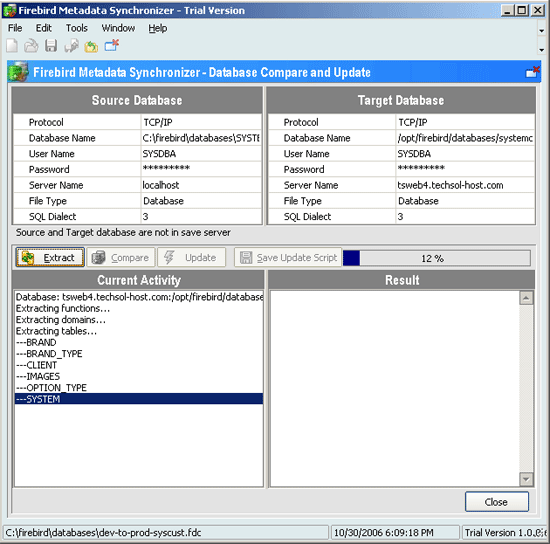Click the Close button
Image resolution: width=550 pixels, height=544 pixels.
pyautogui.click(x=496, y=502)
